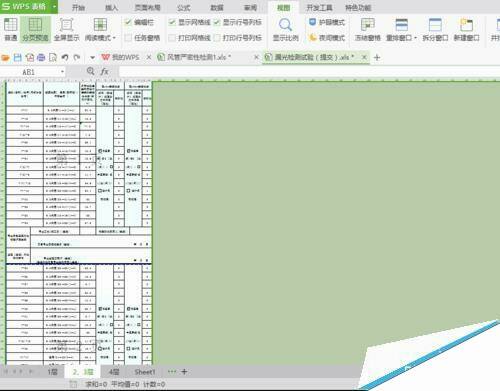Viewport: 500px width, 391px height.
Task: Switch to Normal (普通) view
Action: (10, 29)
